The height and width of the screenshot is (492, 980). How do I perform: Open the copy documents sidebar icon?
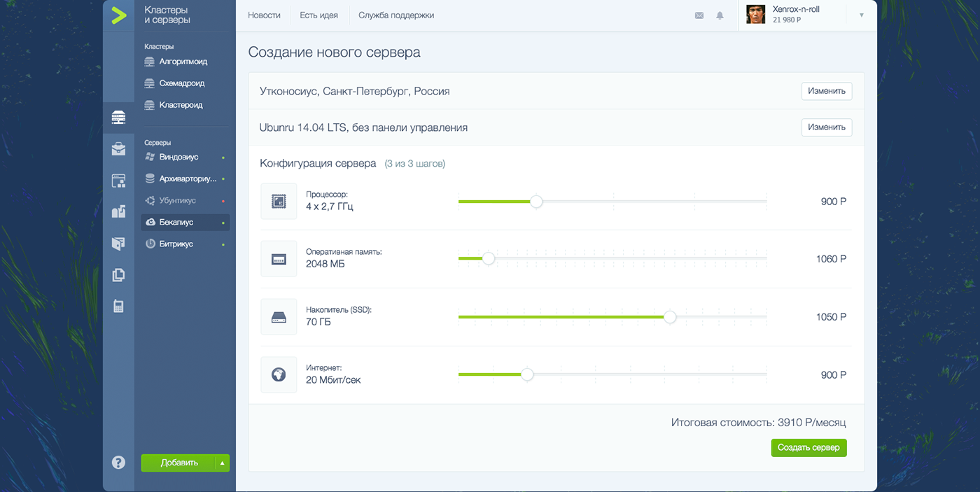coord(118,275)
